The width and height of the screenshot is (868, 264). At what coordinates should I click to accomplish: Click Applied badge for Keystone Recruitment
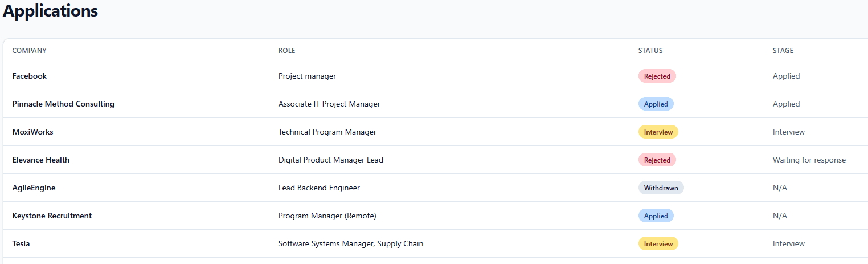tap(656, 216)
